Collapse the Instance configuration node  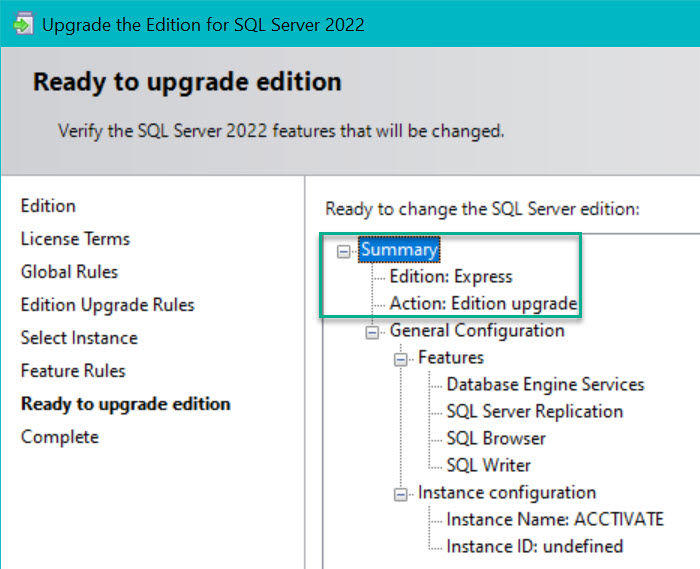[402, 494]
